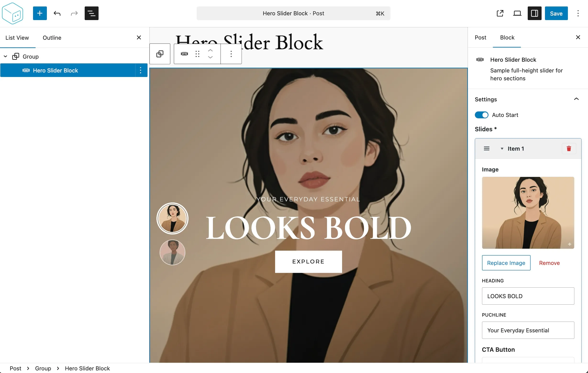
Task: Collapse the Group tree item
Action: click(x=5, y=56)
